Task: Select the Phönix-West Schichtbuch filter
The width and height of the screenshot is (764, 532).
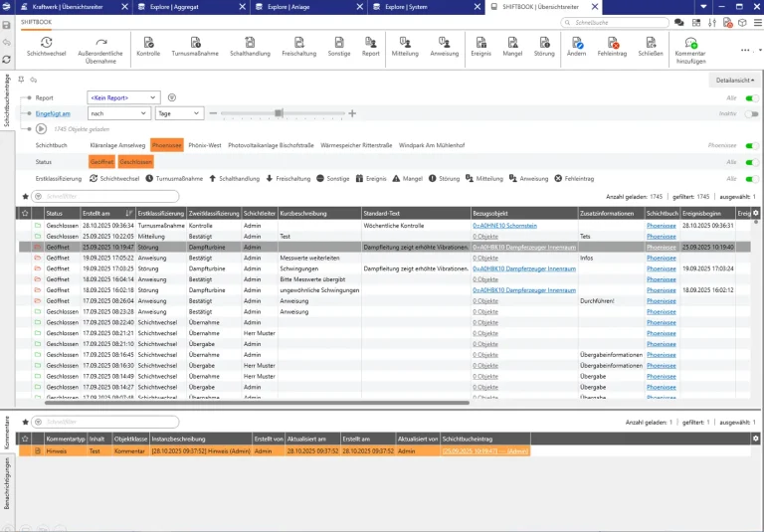Action: point(204,145)
